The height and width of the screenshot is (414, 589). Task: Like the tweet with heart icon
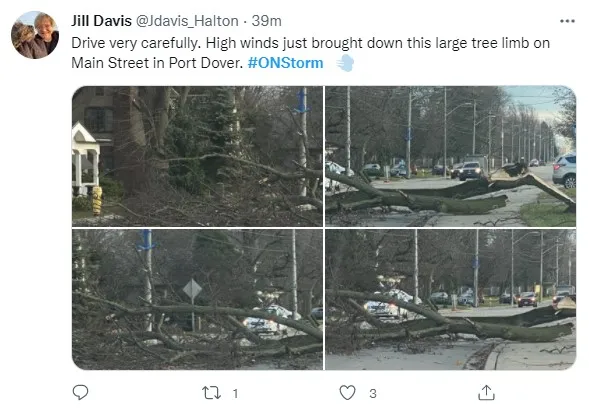[347, 393]
